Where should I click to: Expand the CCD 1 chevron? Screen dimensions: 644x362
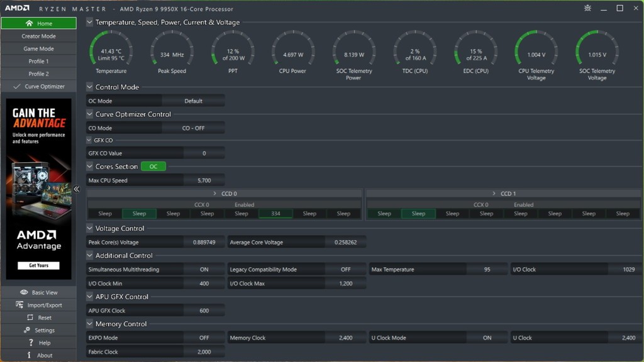pos(495,194)
